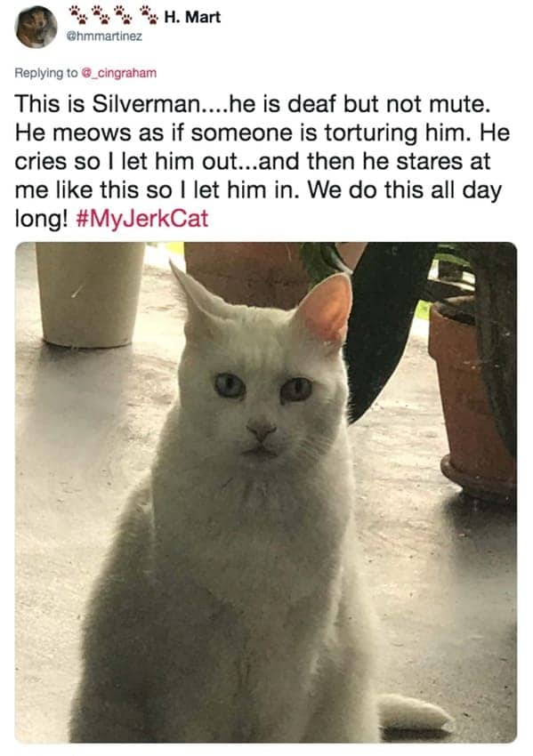Click the third paw print emoji
Screen dimensions: 533x756
pos(125,15)
